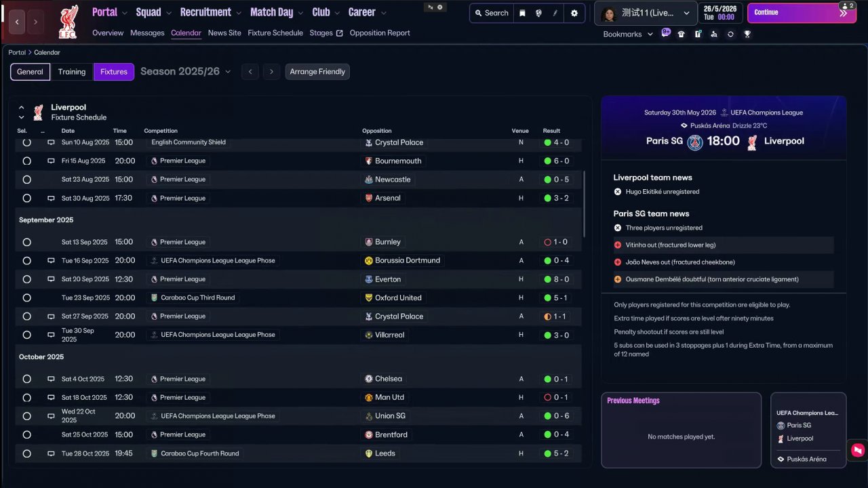The height and width of the screenshot is (488, 868).
Task: Select the radio button for the Newcastle fixture
Action: click(26, 180)
